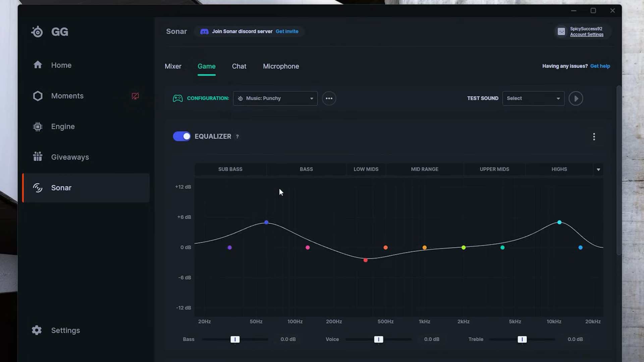Select the blue boosted EQ point near 50Hz
Screen dimensions: 644x362
[266, 222]
